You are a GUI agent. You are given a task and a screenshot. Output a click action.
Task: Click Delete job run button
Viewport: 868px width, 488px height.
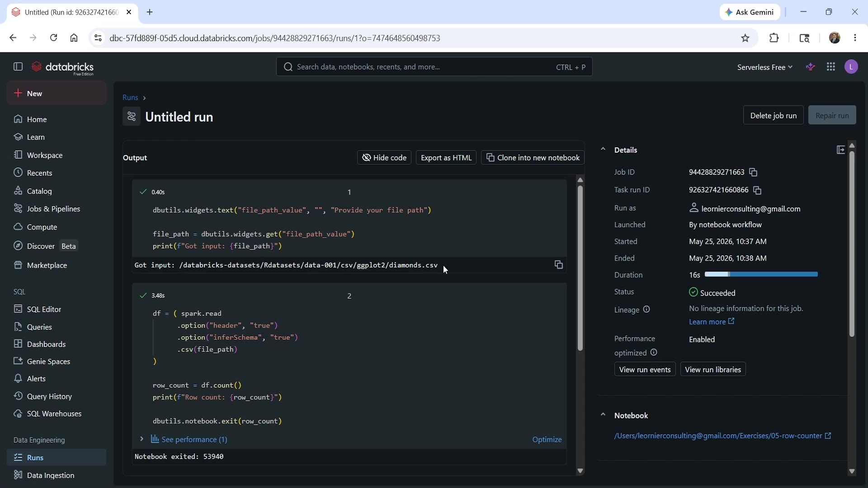click(x=773, y=115)
